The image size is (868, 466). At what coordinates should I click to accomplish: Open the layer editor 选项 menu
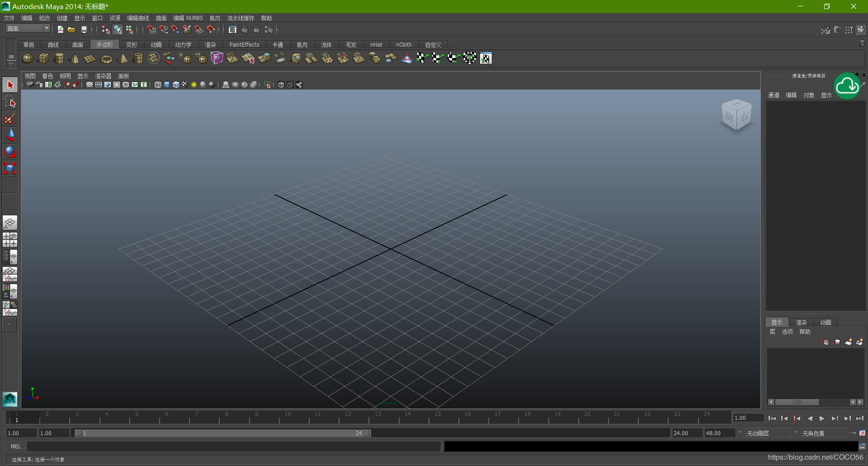click(x=787, y=332)
